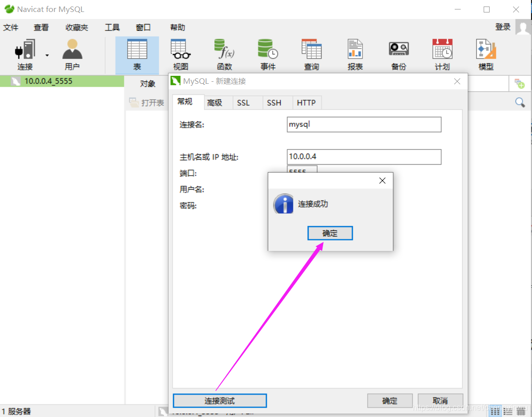Open the 文件 menu

11,27
